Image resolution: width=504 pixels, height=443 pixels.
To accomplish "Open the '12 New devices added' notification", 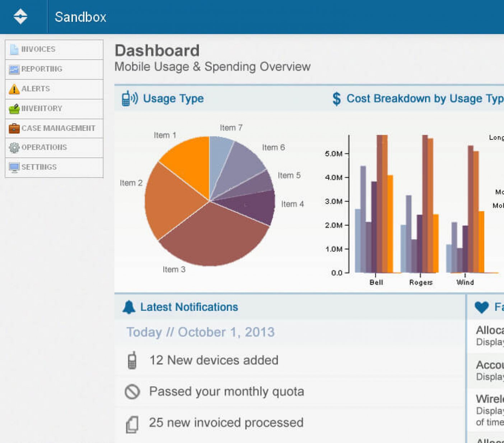I will (290, 360).
